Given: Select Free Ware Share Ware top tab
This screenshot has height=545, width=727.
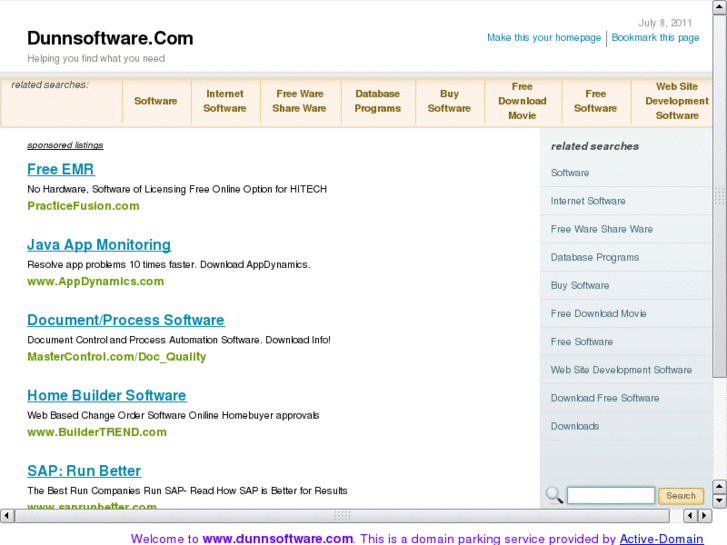Looking at the screenshot, I should tap(299, 101).
